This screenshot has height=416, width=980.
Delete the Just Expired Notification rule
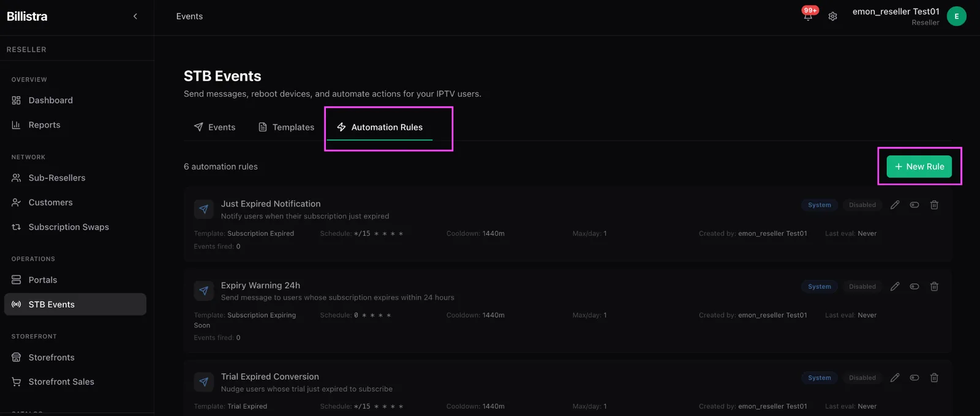coord(934,205)
